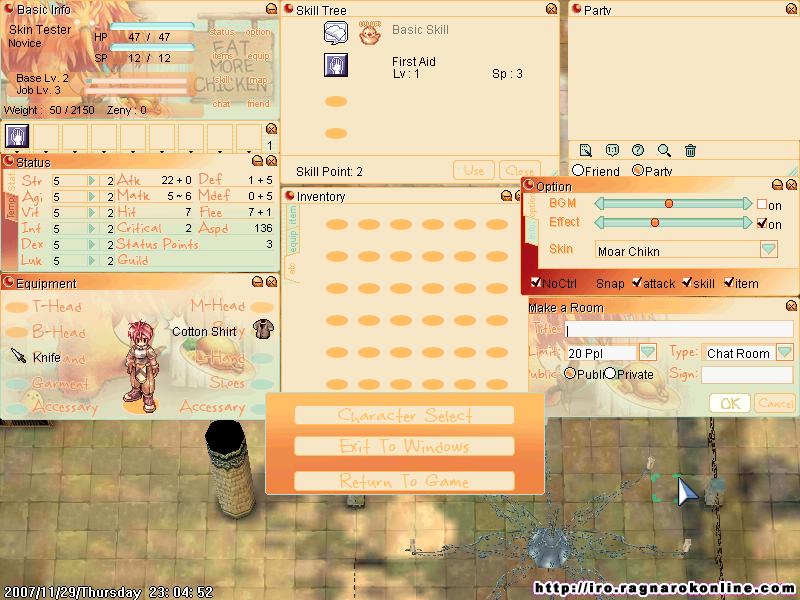Click the room Title input field

(x=679, y=330)
